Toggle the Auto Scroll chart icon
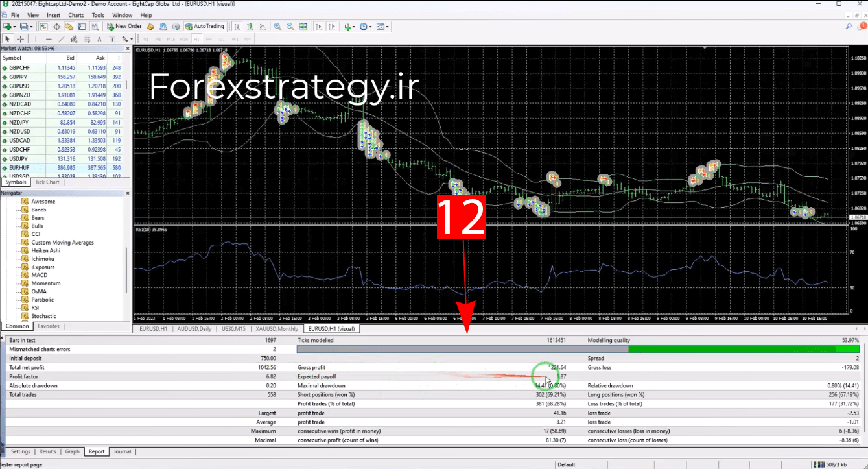 point(319,27)
